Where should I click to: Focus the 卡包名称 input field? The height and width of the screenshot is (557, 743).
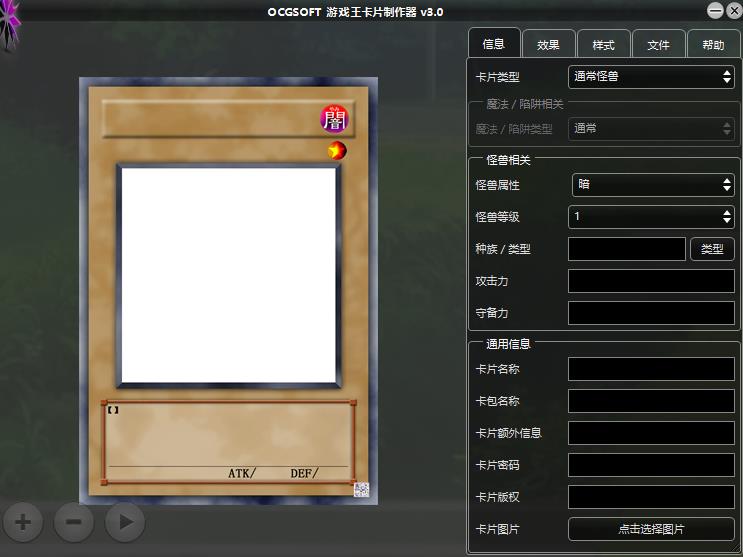[651, 401]
